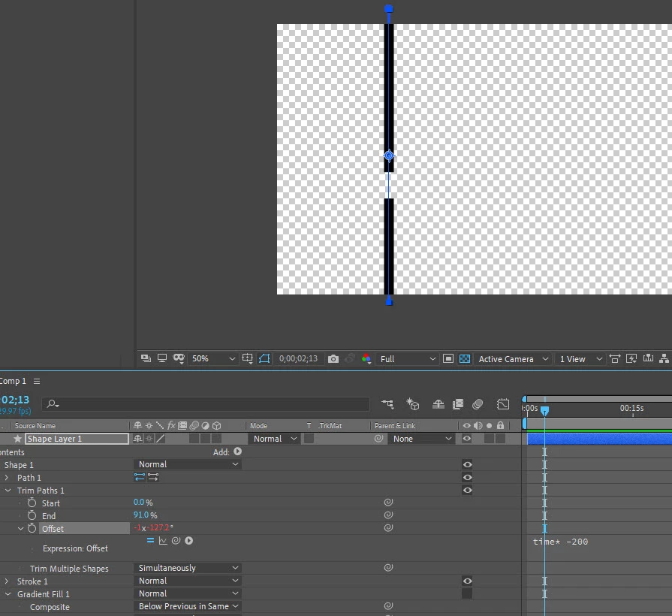Screen dimensions: 672x616
Task: Click the Mode column header
Action: (258, 426)
